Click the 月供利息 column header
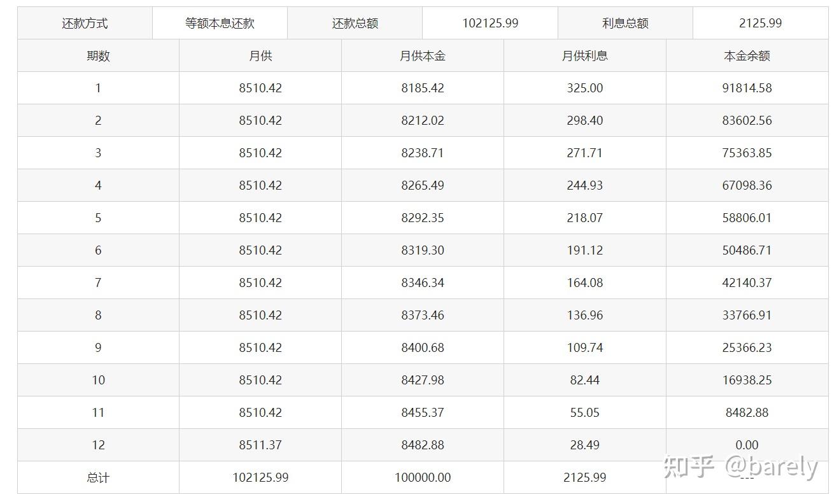Viewport: 839px width, 504px height. [x=584, y=56]
